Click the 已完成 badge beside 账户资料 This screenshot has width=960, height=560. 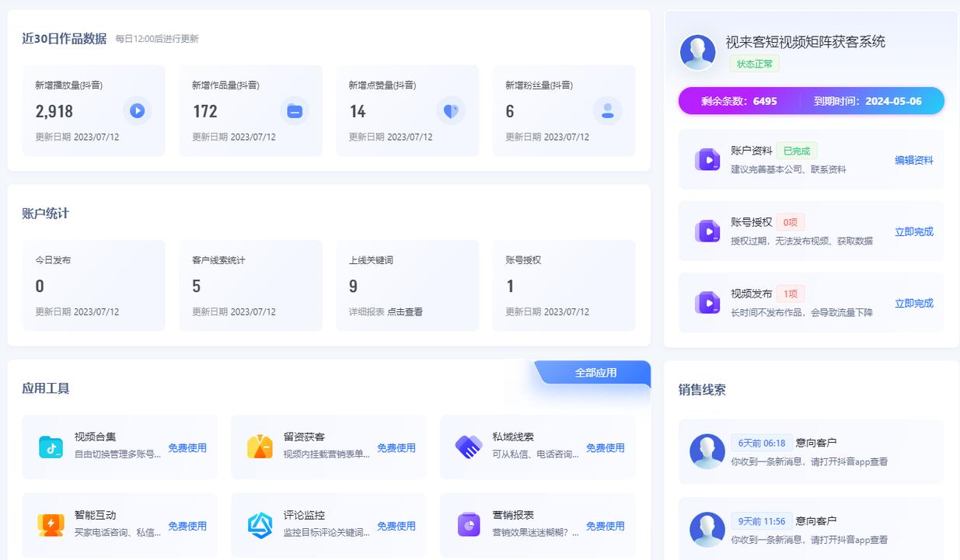(797, 151)
